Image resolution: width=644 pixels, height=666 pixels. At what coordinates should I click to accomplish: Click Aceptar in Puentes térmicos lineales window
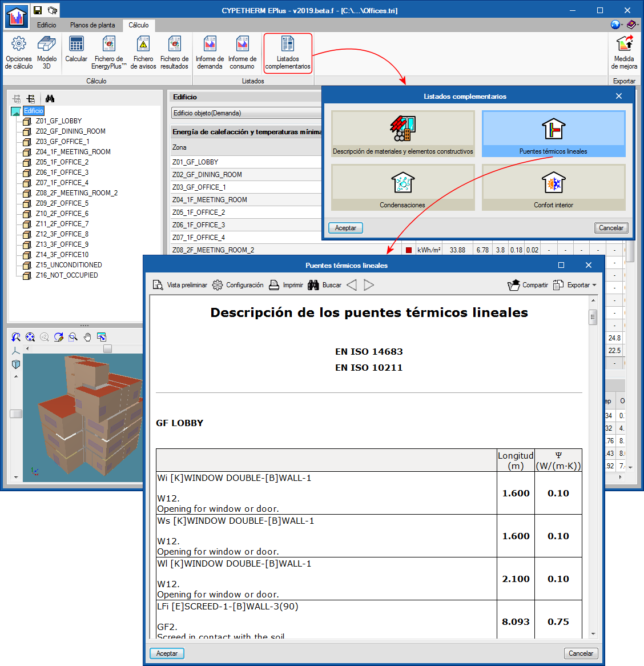point(167,653)
